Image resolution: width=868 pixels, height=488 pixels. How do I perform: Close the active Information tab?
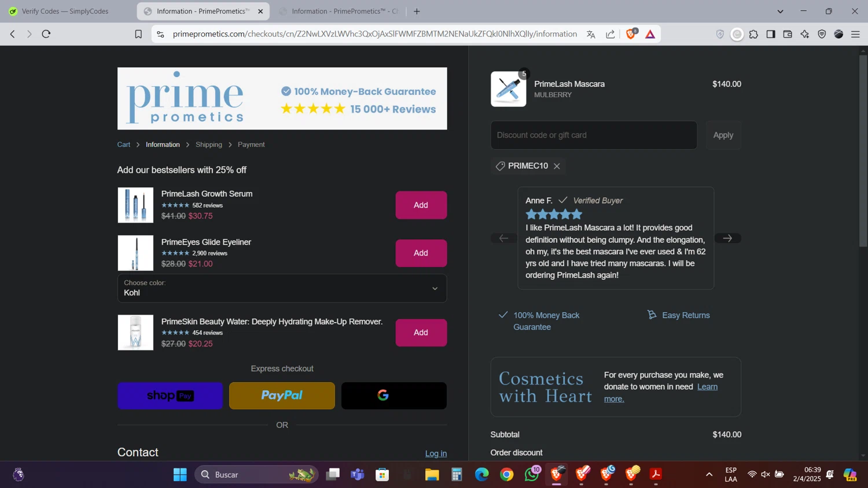tap(260, 11)
